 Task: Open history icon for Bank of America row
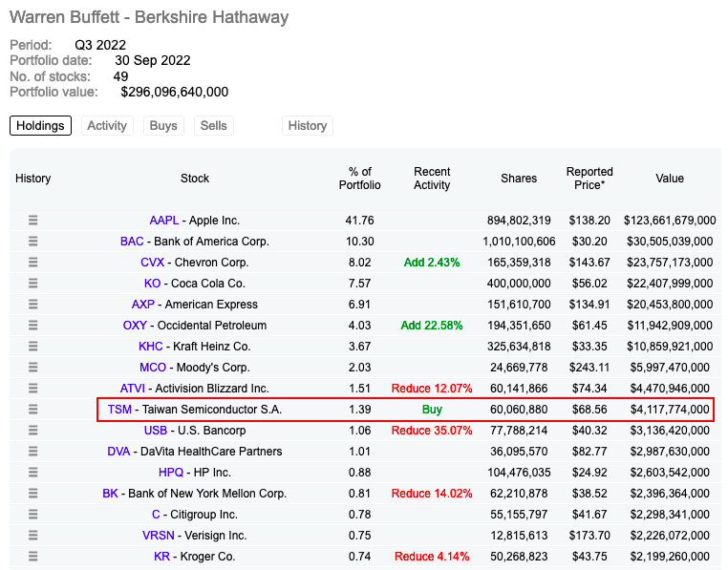tap(33, 242)
